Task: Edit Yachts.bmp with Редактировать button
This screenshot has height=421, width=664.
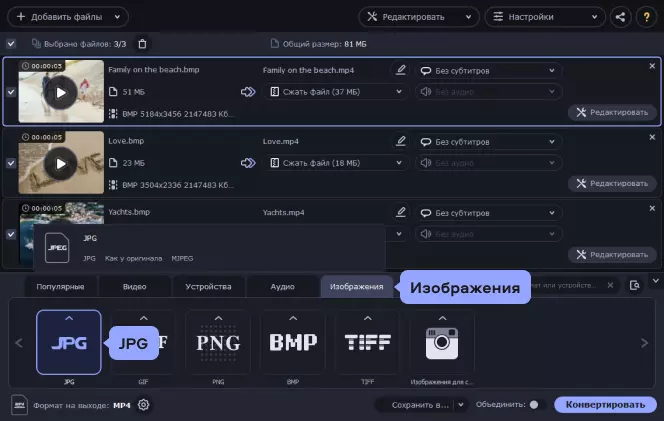Action: click(x=612, y=255)
